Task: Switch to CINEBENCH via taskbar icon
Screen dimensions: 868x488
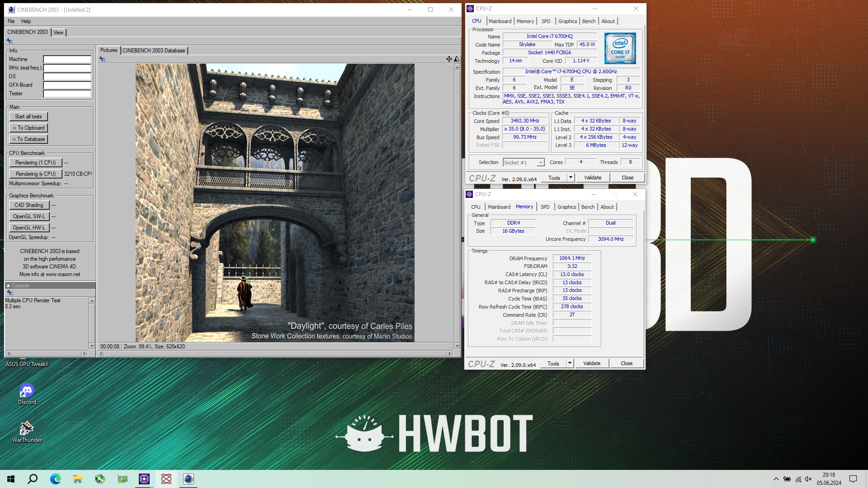Action: click(x=189, y=479)
